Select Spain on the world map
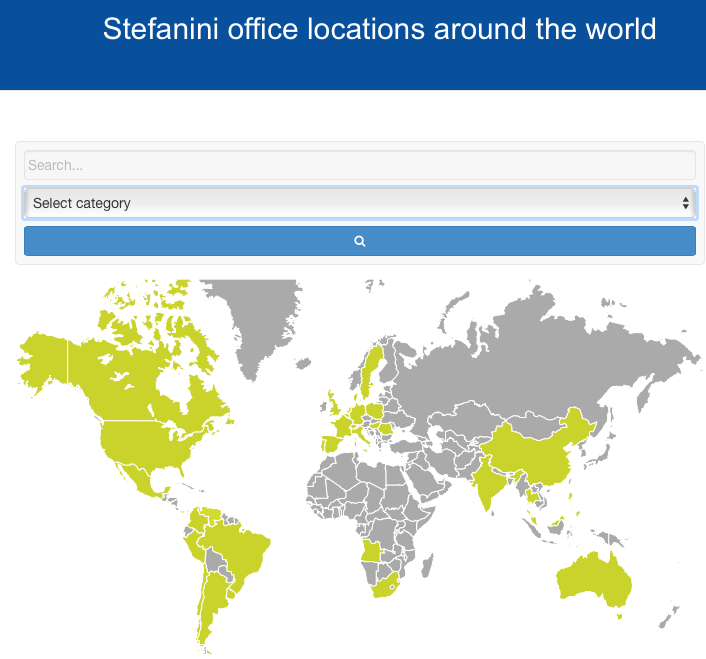 (x=329, y=444)
